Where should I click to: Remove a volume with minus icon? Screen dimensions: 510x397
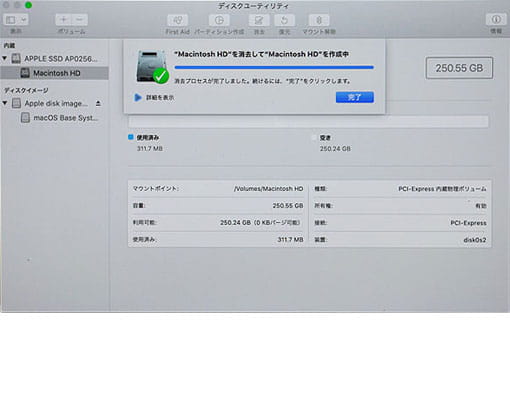80,20
